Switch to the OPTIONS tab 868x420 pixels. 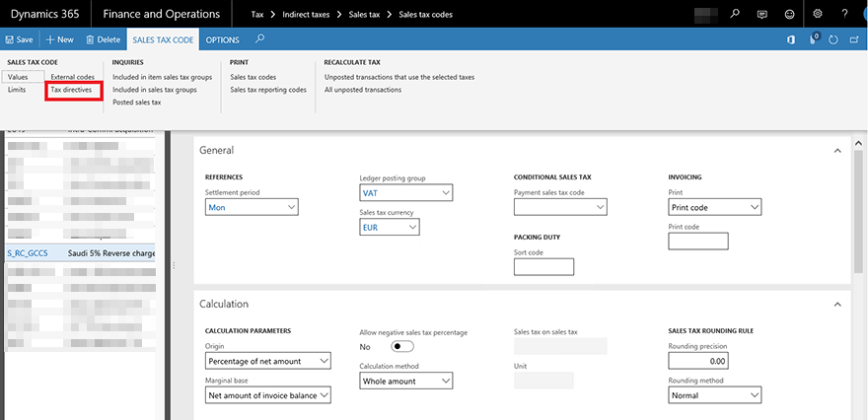(223, 39)
